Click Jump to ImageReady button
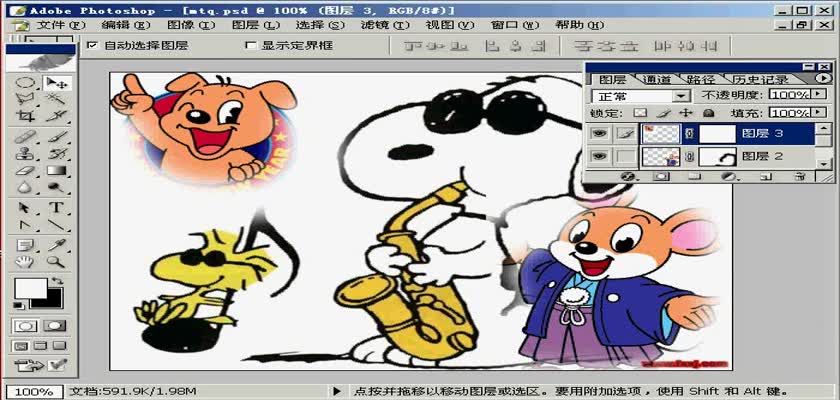This screenshot has height=400, width=840. [41, 365]
